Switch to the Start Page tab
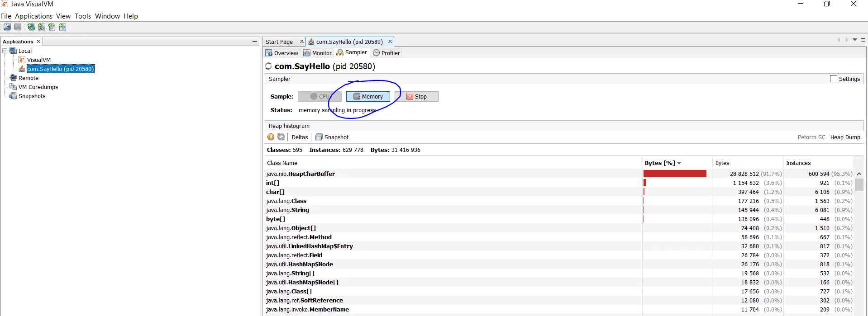 point(279,42)
